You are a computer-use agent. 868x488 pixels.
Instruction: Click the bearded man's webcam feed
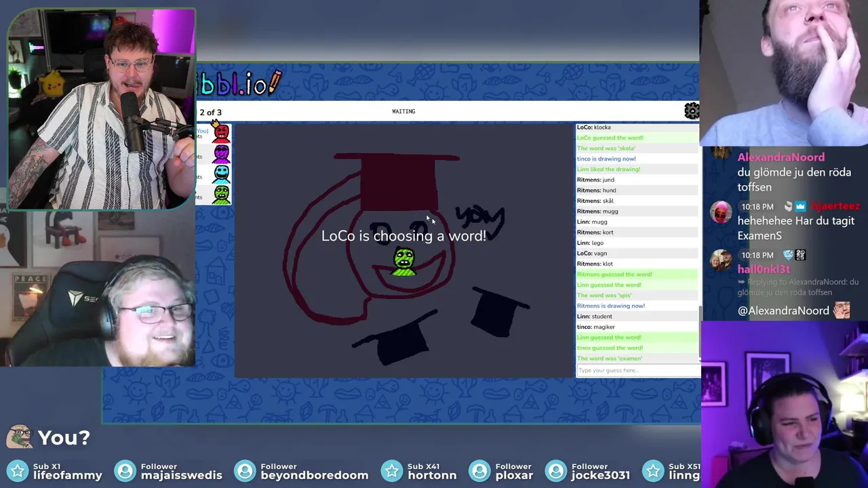coord(784,73)
